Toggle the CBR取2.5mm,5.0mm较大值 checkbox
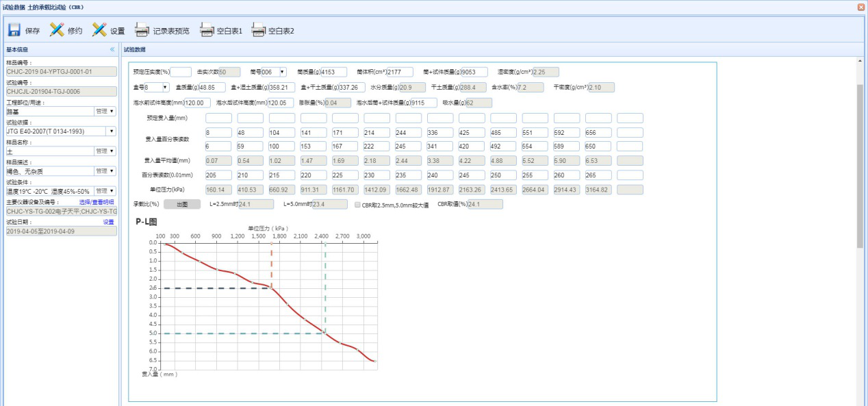 point(359,204)
